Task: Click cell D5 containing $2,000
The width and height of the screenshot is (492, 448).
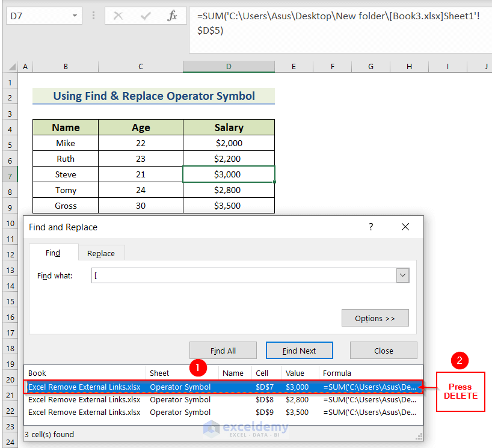Action: (229, 143)
